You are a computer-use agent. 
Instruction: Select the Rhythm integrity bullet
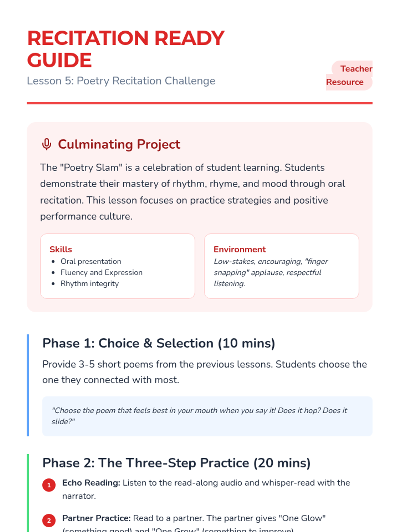point(89,284)
